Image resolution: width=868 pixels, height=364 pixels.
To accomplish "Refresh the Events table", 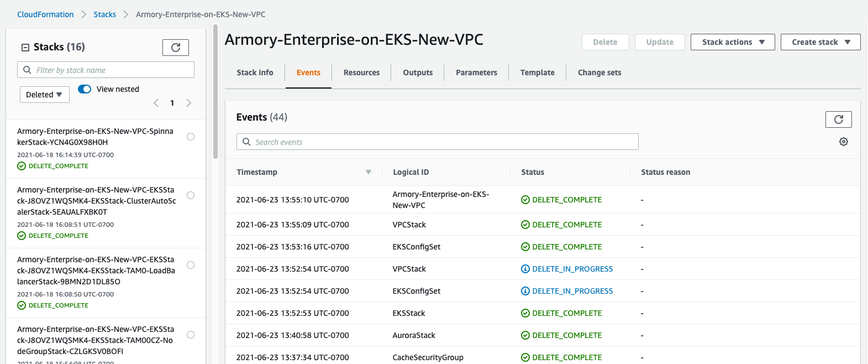I will 838,119.
